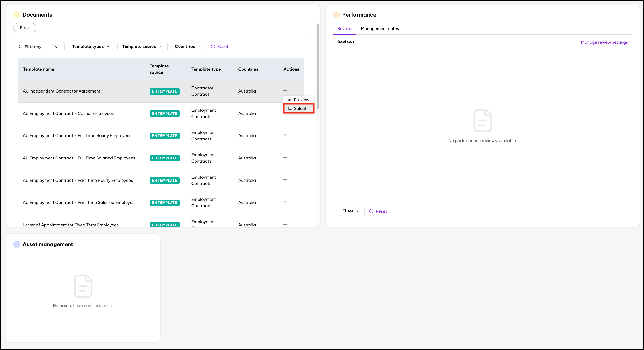This screenshot has width=644, height=350.
Task: Switch to the Review tab
Action: (x=344, y=28)
